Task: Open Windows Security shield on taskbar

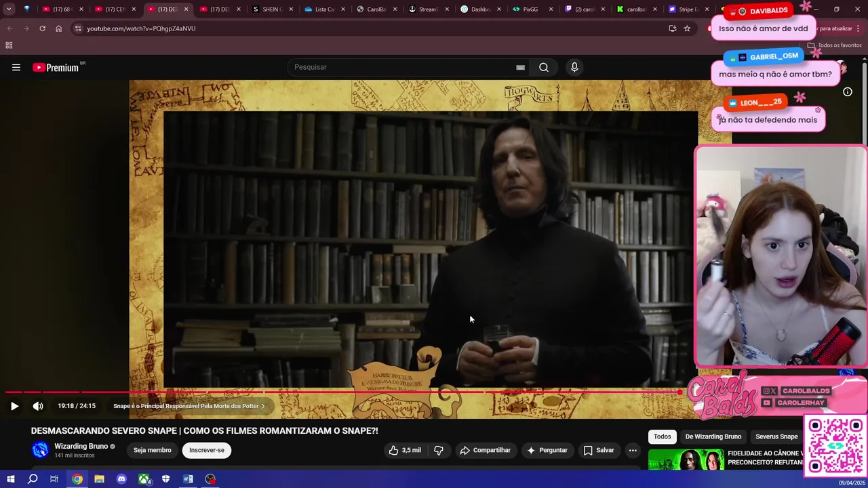Action: pyautogui.click(x=166, y=479)
